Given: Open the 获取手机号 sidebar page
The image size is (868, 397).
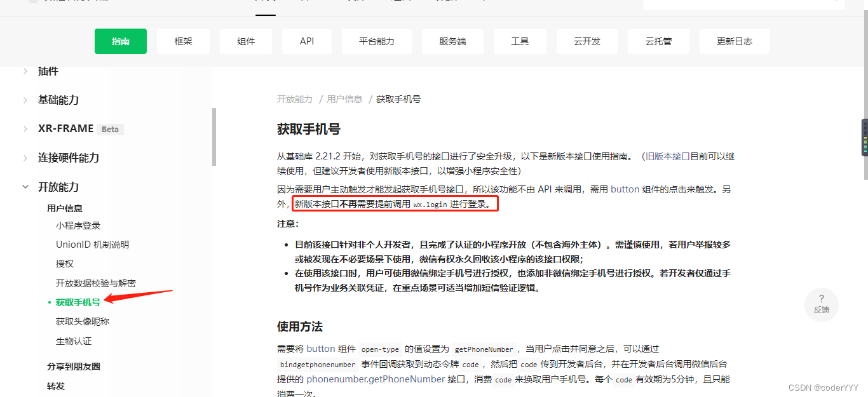Looking at the screenshot, I should [x=78, y=302].
